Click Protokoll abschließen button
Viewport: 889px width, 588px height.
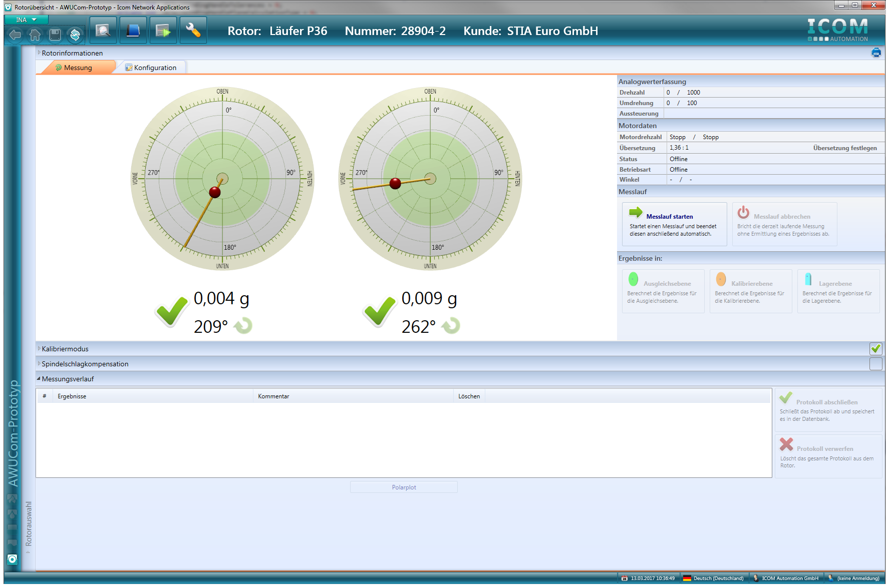tap(828, 410)
